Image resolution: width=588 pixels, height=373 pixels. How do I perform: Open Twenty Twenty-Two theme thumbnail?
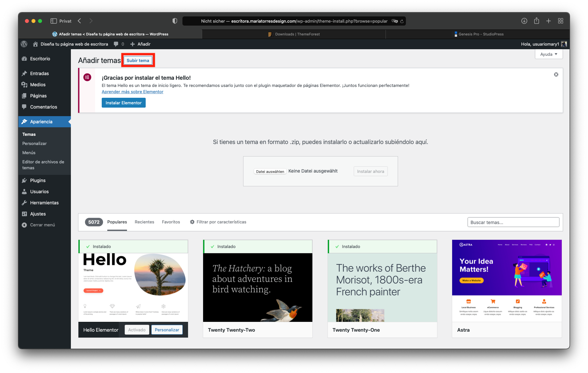click(x=258, y=287)
